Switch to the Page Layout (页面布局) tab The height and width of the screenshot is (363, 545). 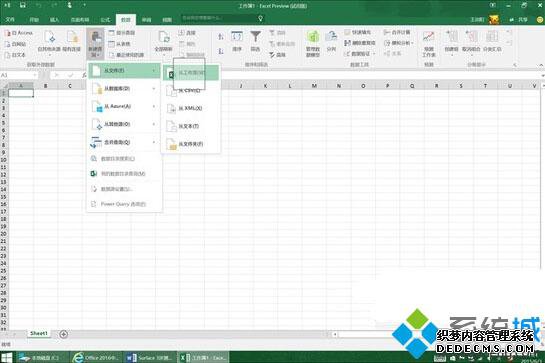click(x=80, y=20)
